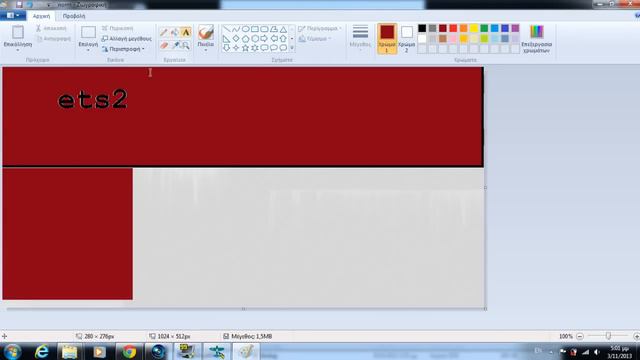
Task: Choose the Oval shape
Action: click(x=245, y=29)
